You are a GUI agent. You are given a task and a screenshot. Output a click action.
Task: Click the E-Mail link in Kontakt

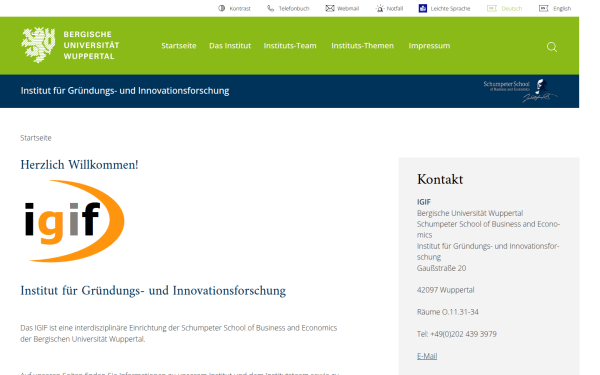tap(427, 356)
